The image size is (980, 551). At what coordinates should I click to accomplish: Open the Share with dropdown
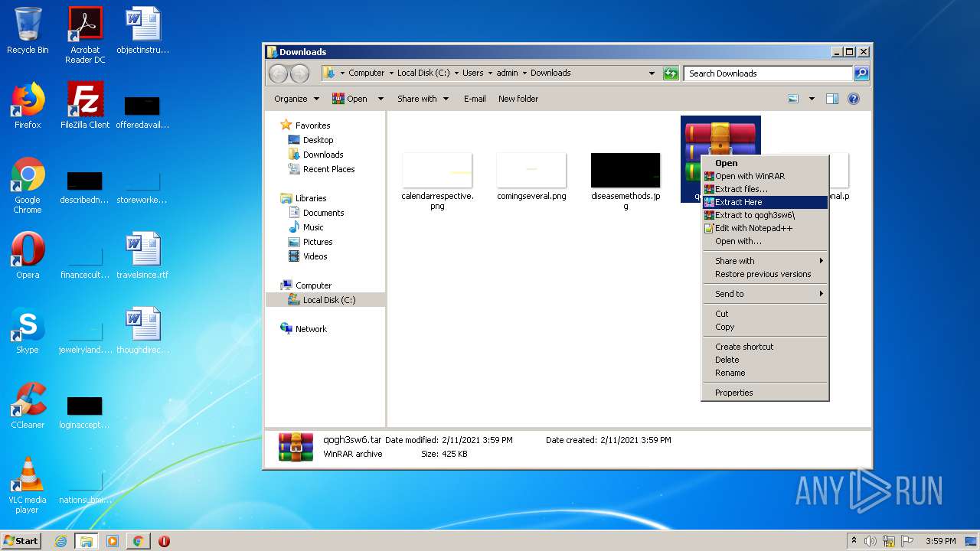tap(422, 99)
